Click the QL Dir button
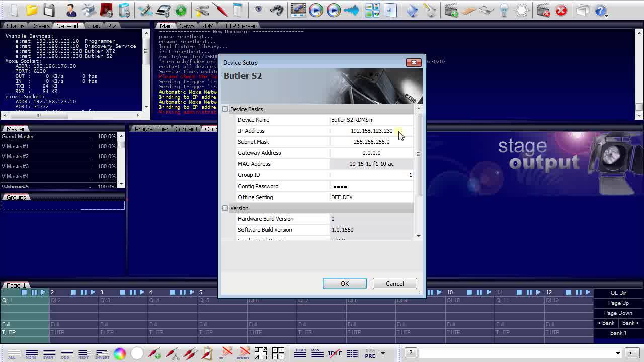The width and height of the screenshot is (644, 362). 618,293
